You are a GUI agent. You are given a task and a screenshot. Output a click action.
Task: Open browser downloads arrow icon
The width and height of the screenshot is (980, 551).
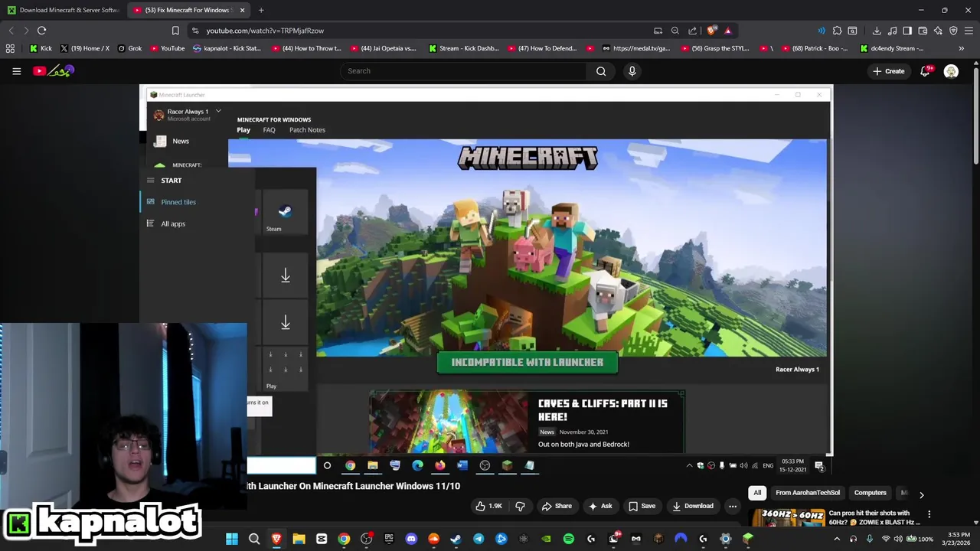[877, 31]
